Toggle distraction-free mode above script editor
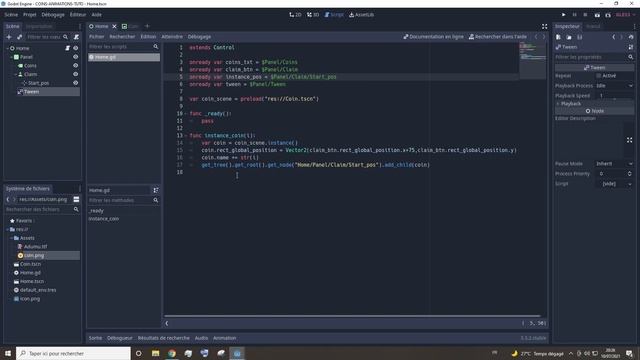640x360 pixels. [x=544, y=26]
